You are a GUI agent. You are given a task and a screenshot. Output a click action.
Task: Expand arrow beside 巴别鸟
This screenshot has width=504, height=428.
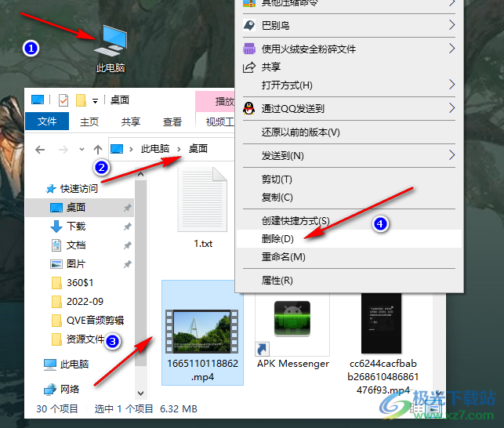(452, 25)
